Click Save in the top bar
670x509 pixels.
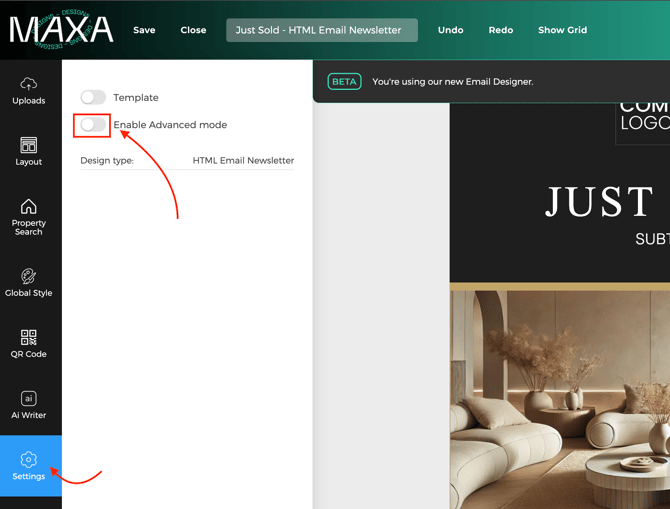pos(144,30)
